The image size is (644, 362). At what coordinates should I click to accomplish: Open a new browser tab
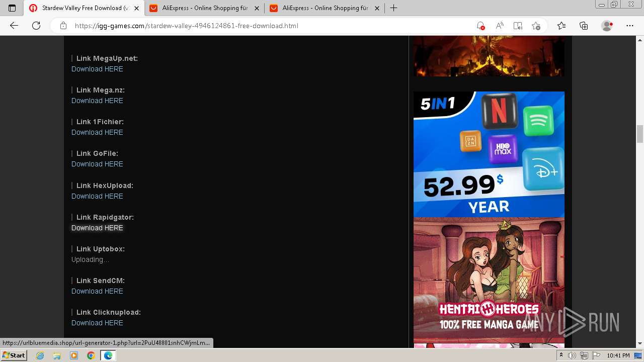[x=393, y=8]
